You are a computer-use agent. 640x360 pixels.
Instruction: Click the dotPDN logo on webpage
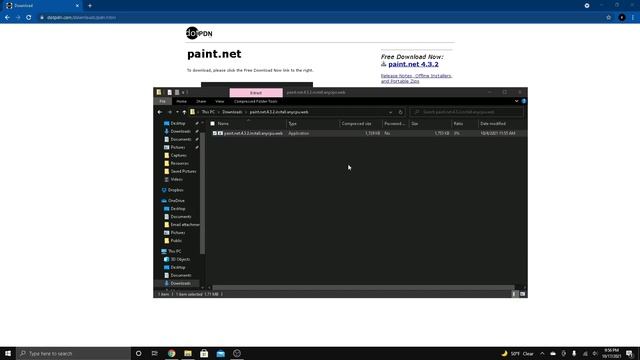coord(199,33)
